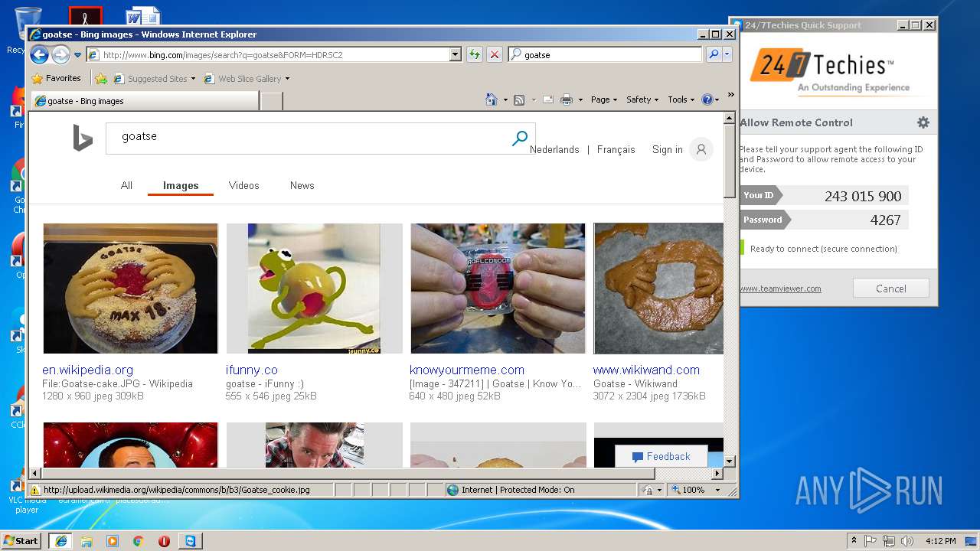This screenshot has width=980, height=551.
Task: Click the Bing logo
Action: [83, 139]
